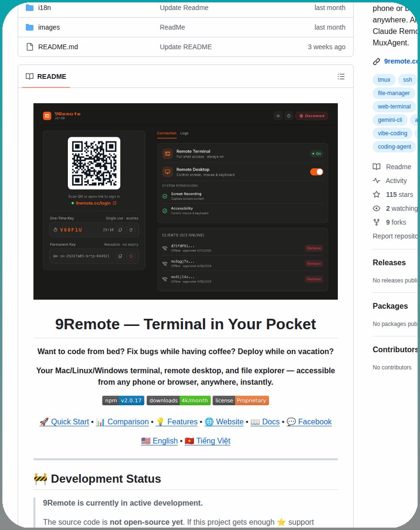This screenshot has height=530, width=420.
Task: Click the eye icon beside watching
Action: point(377,208)
